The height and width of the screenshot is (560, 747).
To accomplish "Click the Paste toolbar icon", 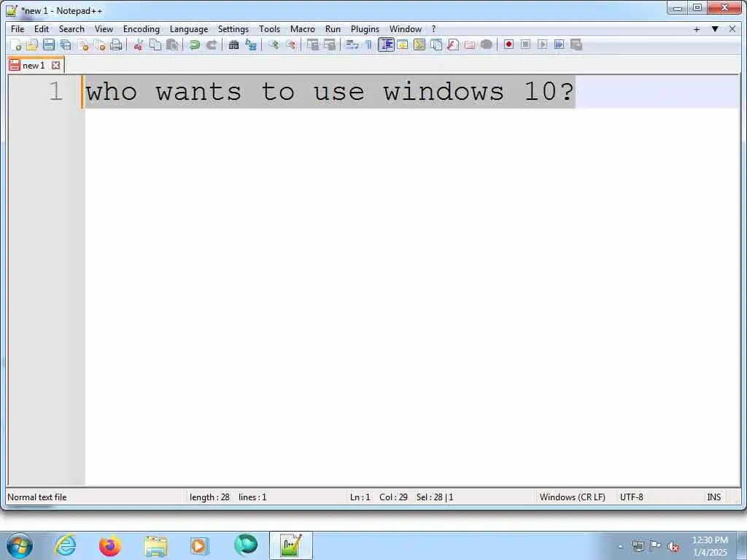I will point(172,44).
